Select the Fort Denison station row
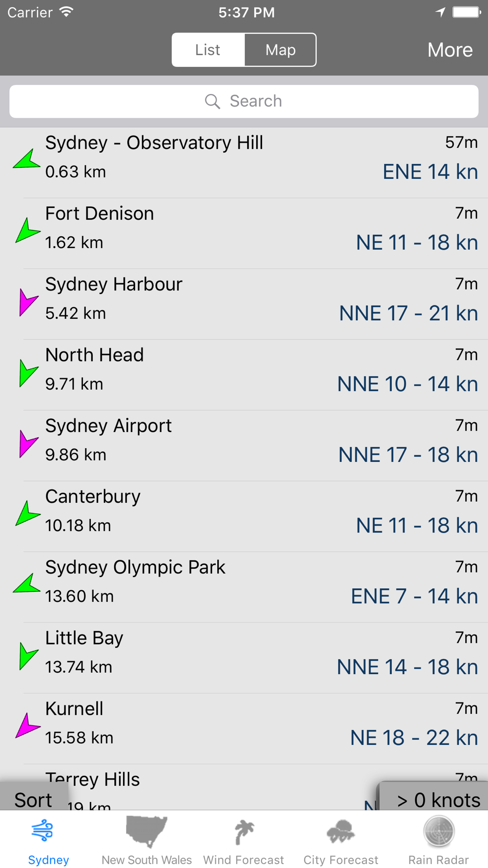 tap(244, 233)
